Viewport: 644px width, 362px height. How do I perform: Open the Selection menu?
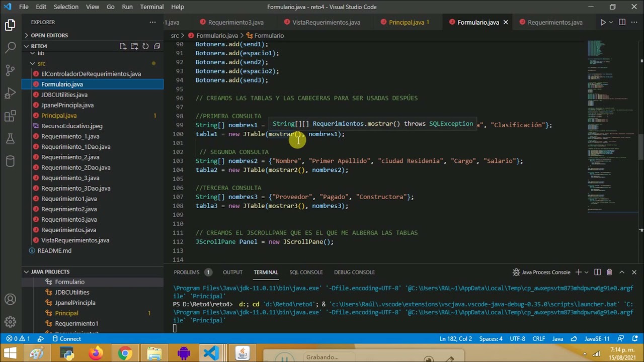point(66,7)
